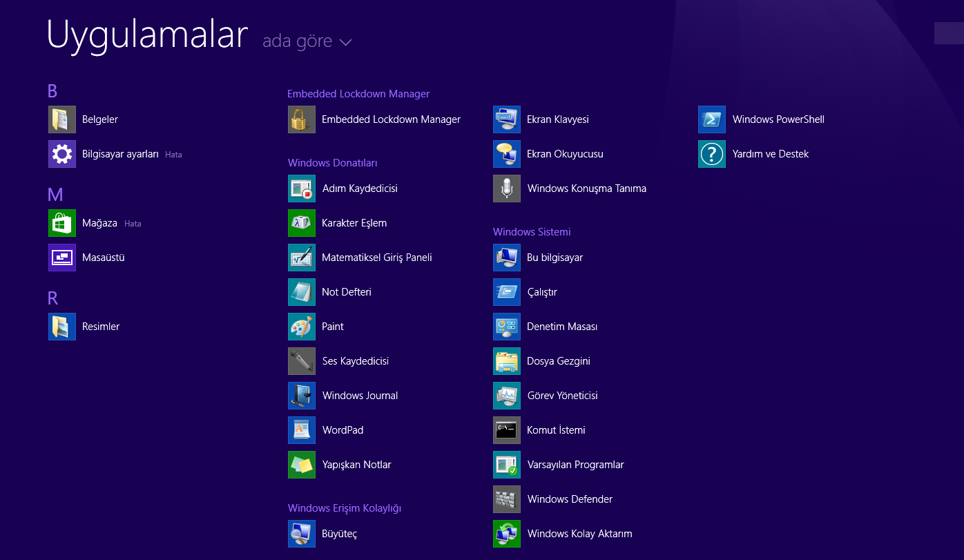
Task: Click the "Masaüstü" text label
Action: click(x=104, y=258)
